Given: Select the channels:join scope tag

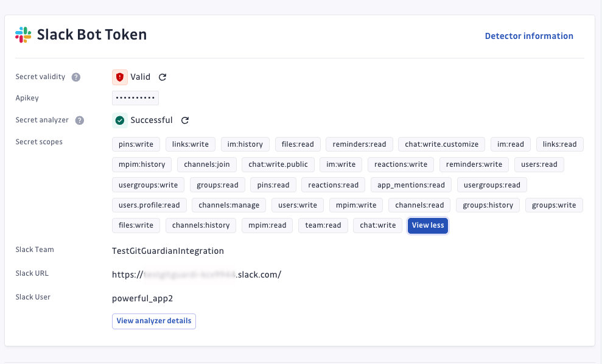Looking at the screenshot, I should point(207,164).
